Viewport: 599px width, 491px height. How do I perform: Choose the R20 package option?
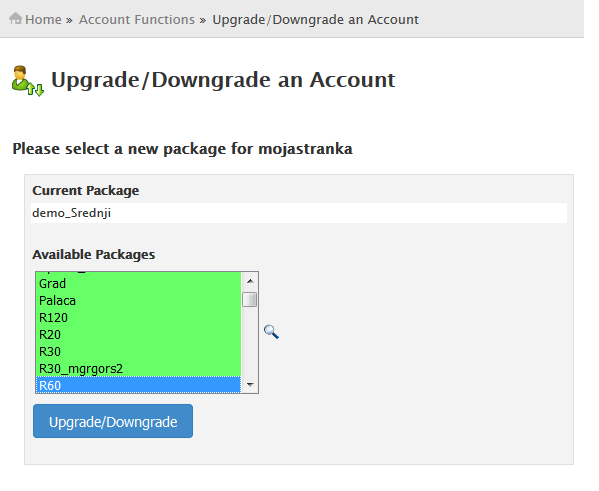pos(138,335)
